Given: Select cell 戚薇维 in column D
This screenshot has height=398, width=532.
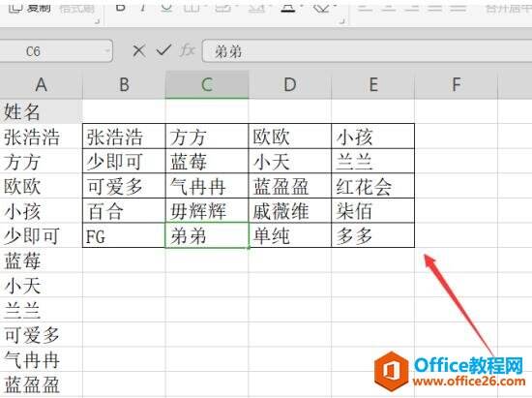Looking at the screenshot, I should click(290, 210).
